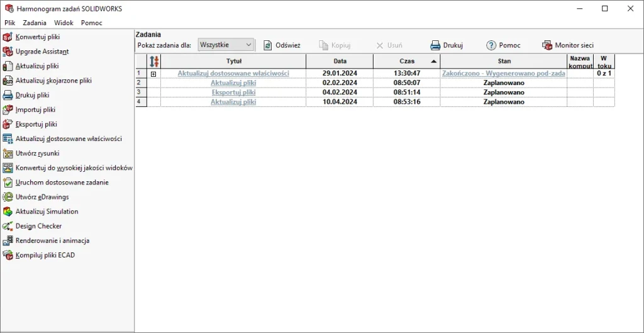Viewport: 644px width, 333px height.
Task: Click the Aktualizuj Simulation icon
Action: [x=7, y=212]
